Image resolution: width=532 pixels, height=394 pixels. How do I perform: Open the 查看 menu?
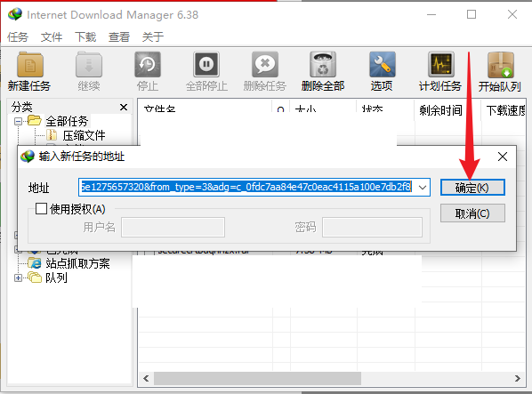tap(119, 36)
